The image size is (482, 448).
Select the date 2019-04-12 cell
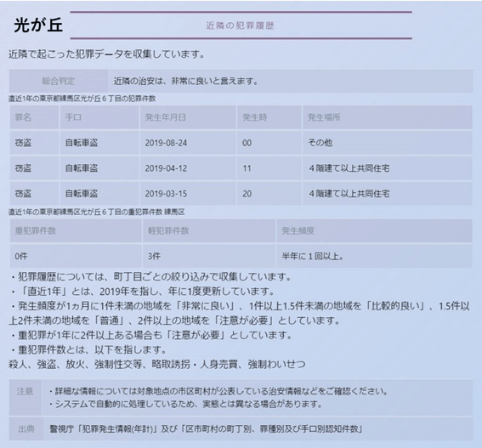point(188,168)
